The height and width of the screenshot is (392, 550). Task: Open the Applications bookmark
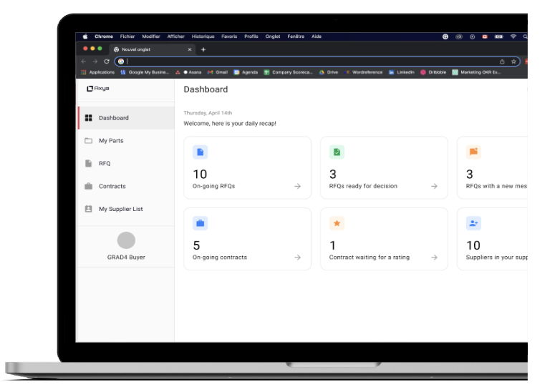[x=98, y=72]
